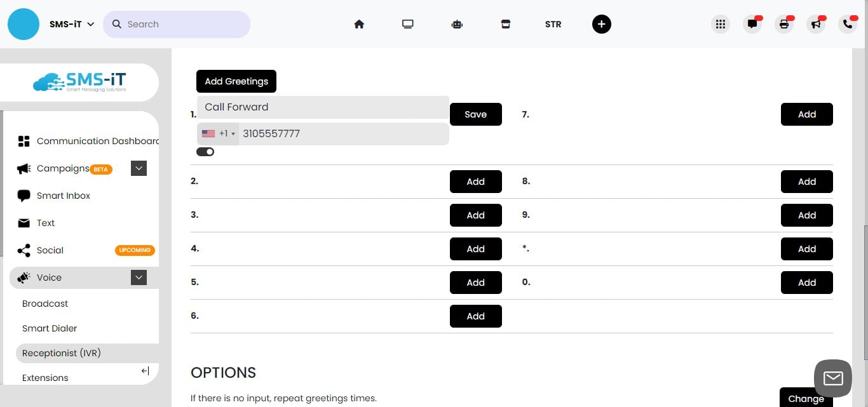The width and height of the screenshot is (868, 407).
Task: Open the messages chat bubble icon
Action: tap(752, 23)
